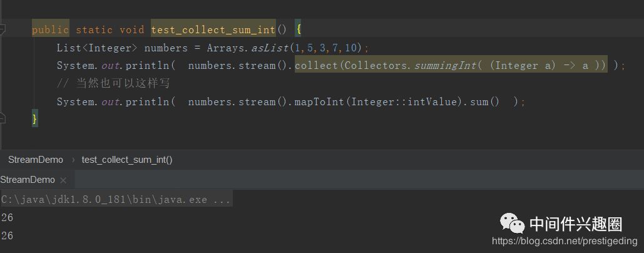Click the mapToInt call
The height and width of the screenshot is (253, 644).
click(x=319, y=102)
